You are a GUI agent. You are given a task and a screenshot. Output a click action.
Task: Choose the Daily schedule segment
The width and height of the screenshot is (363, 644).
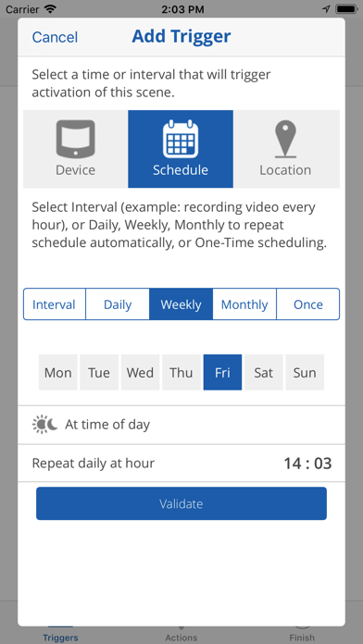[x=118, y=304]
